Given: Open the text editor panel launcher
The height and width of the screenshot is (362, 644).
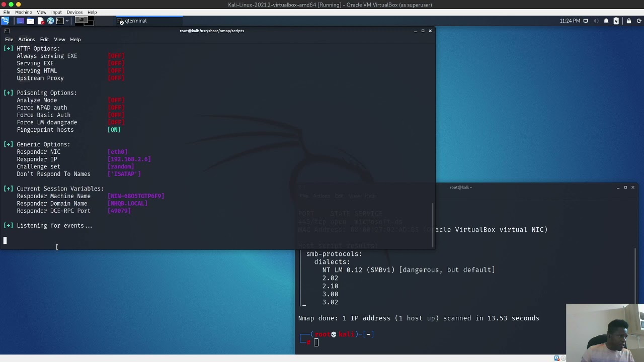Looking at the screenshot, I should coord(41,21).
